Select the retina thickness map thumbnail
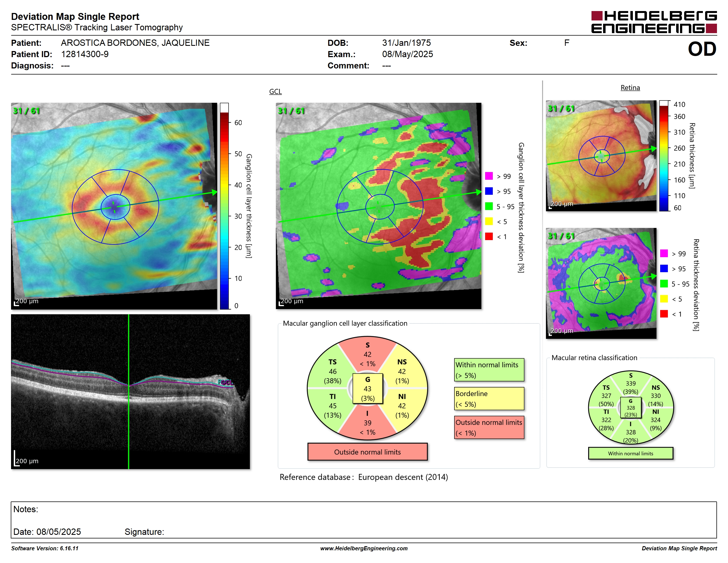Image resolution: width=728 pixels, height=563 pixels. tap(601, 156)
